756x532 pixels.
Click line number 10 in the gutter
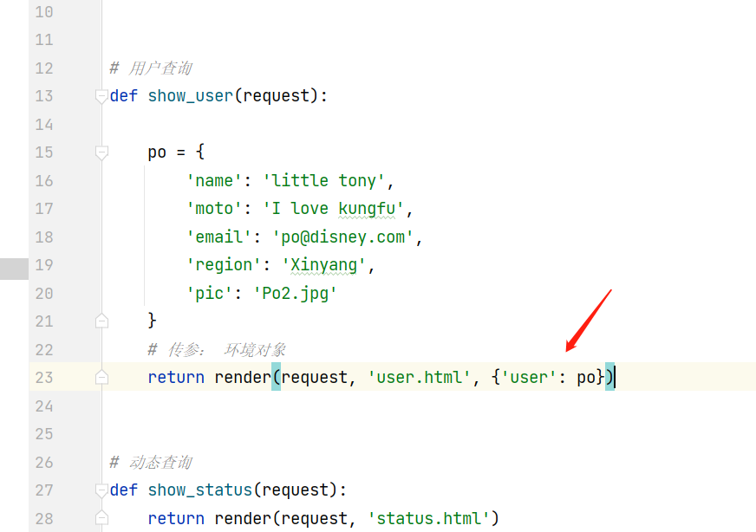(x=44, y=11)
